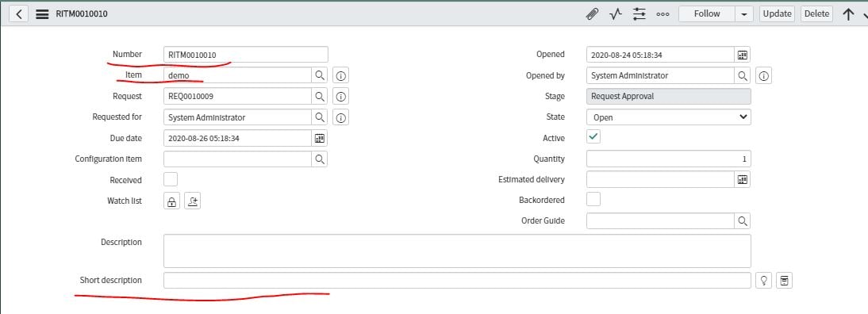This screenshot has width=868, height=314.
Task: Unlock the Watch list with lock icon
Action: (x=171, y=201)
